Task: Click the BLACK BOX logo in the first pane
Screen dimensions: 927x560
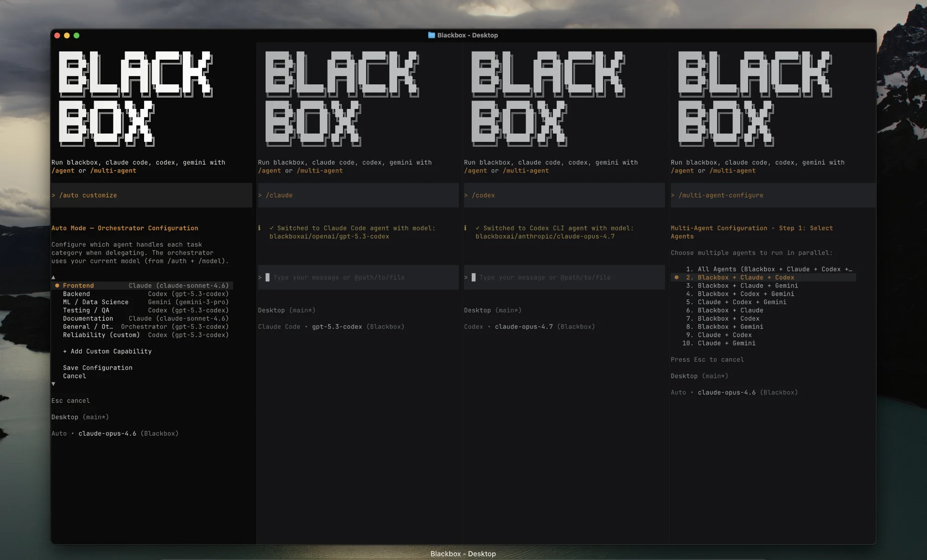Action: 135,99
